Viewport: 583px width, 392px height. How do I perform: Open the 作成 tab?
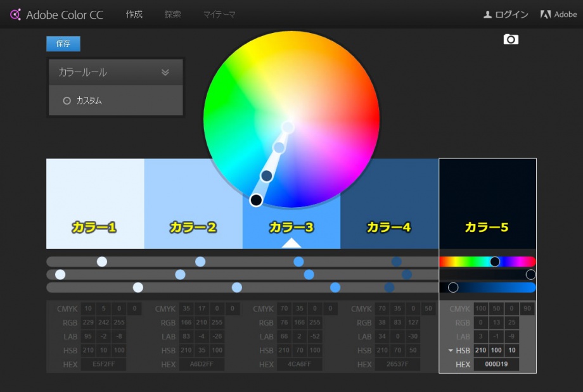click(134, 15)
